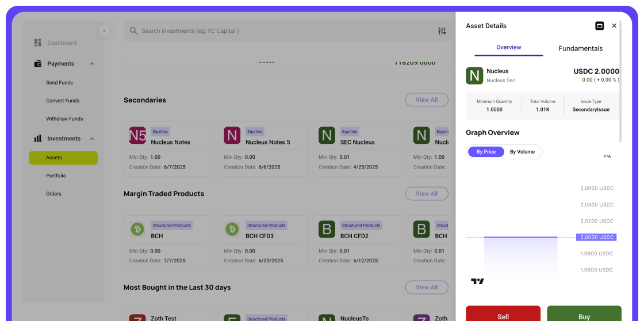Viewport: 644px width, 321px height.
Task: Open Convert Funds in the sidebar
Action: (63, 101)
